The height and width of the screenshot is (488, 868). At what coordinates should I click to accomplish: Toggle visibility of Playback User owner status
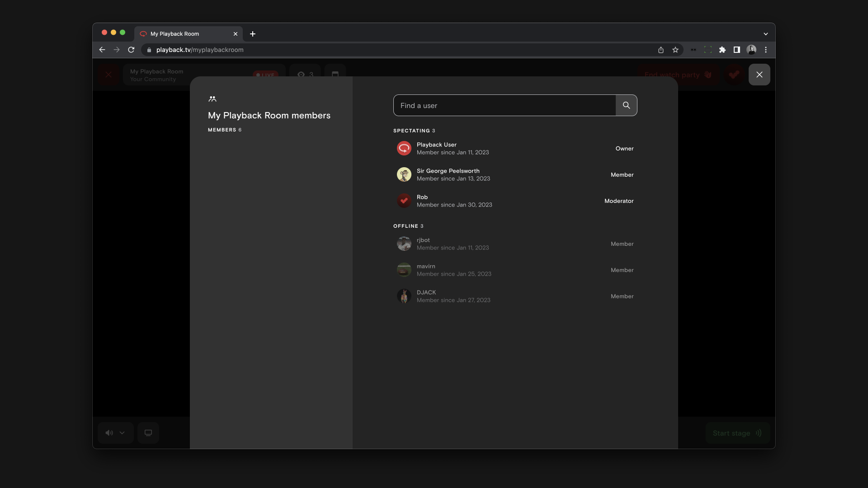coord(624,148)
